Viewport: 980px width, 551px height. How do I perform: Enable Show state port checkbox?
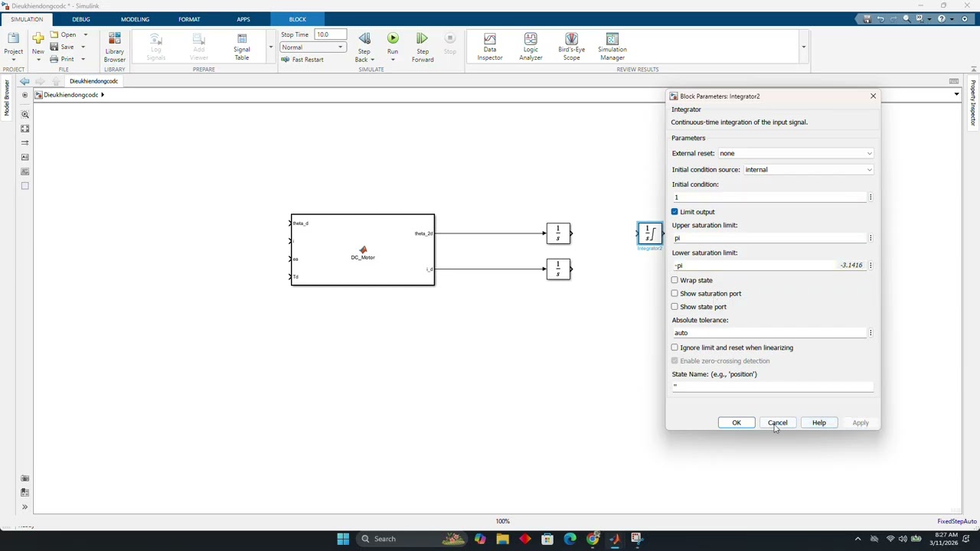675,307
